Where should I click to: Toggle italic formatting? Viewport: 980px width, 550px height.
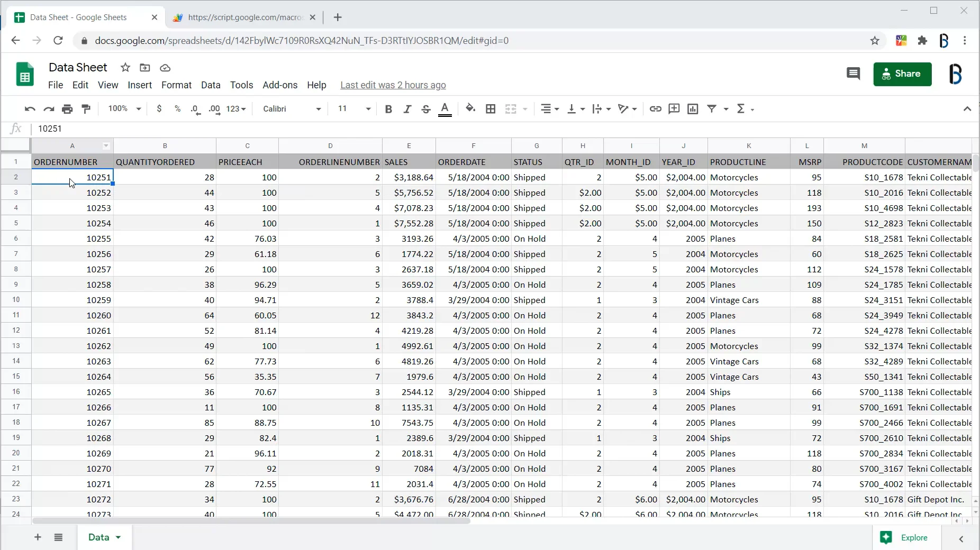point(407,109)
